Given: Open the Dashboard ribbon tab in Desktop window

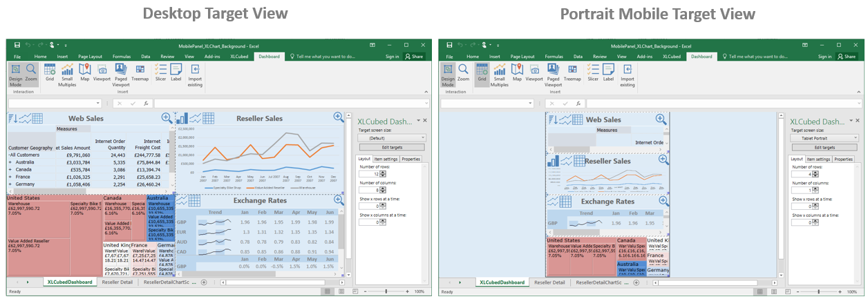Looking at the screenshot, I should click(271, 56).
